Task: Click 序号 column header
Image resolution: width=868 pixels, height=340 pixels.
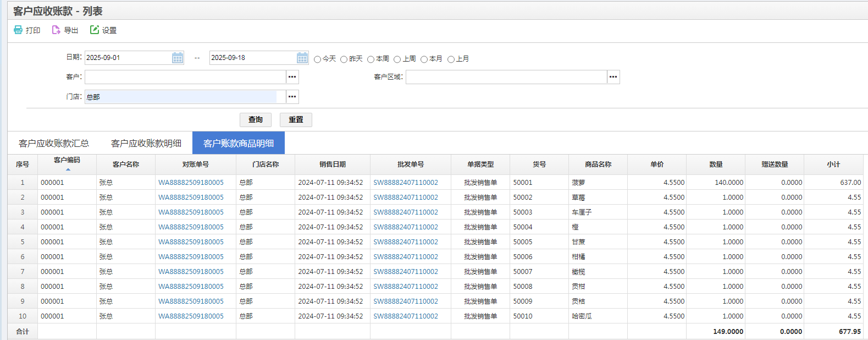Action: click(x=23, y=164)
